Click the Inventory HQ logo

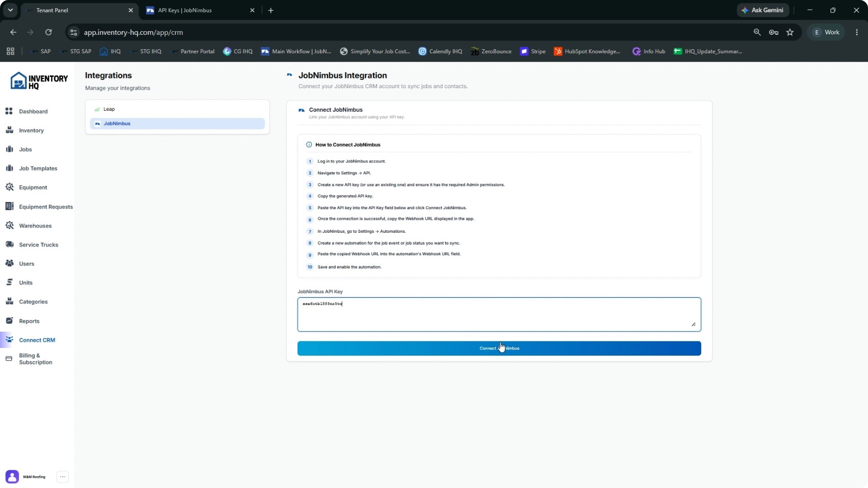pos(39,81)
